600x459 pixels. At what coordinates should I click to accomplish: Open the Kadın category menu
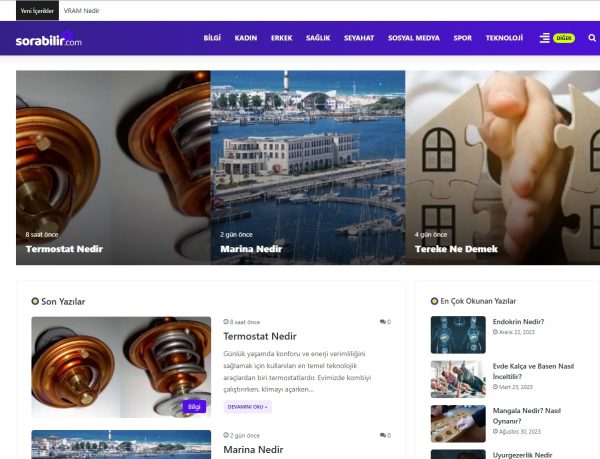tap(246, 38)
